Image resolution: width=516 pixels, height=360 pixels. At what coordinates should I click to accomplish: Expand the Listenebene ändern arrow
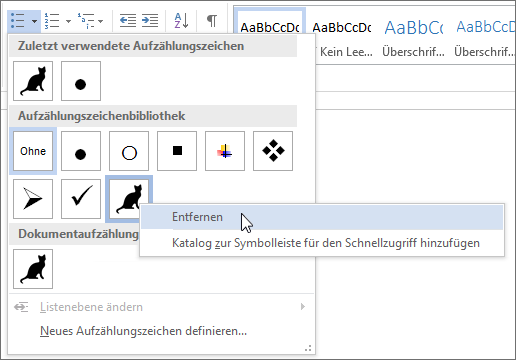(x=303, y=307)
